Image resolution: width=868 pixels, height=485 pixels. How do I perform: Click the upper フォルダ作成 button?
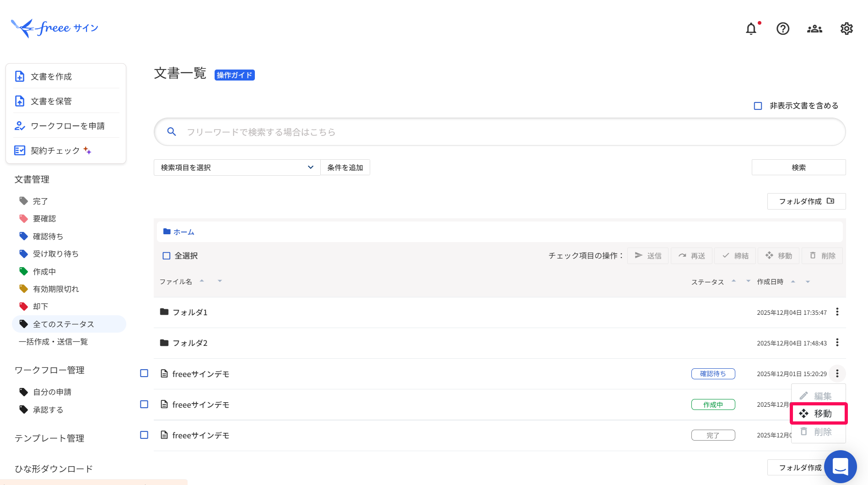pos(807,201)
